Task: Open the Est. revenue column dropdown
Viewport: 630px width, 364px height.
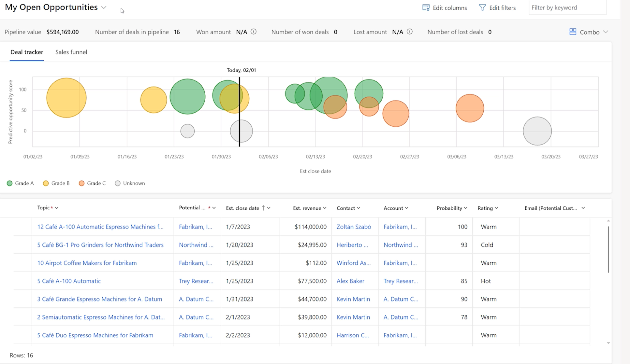Action: tap(325, 208)
